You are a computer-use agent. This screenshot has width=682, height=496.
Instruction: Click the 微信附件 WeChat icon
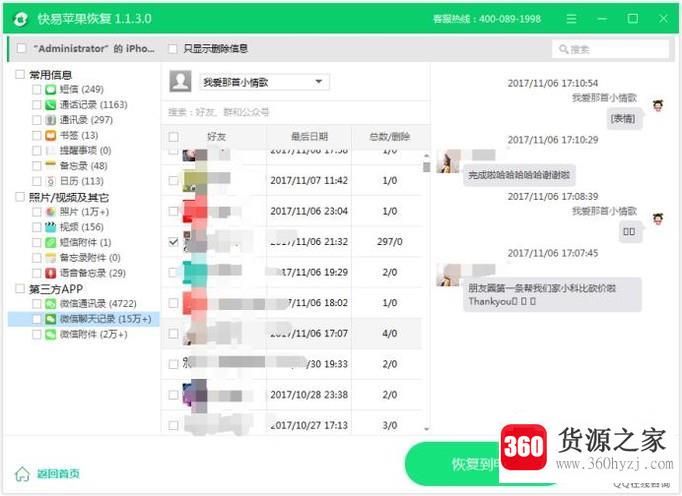[x=51, y=334]
